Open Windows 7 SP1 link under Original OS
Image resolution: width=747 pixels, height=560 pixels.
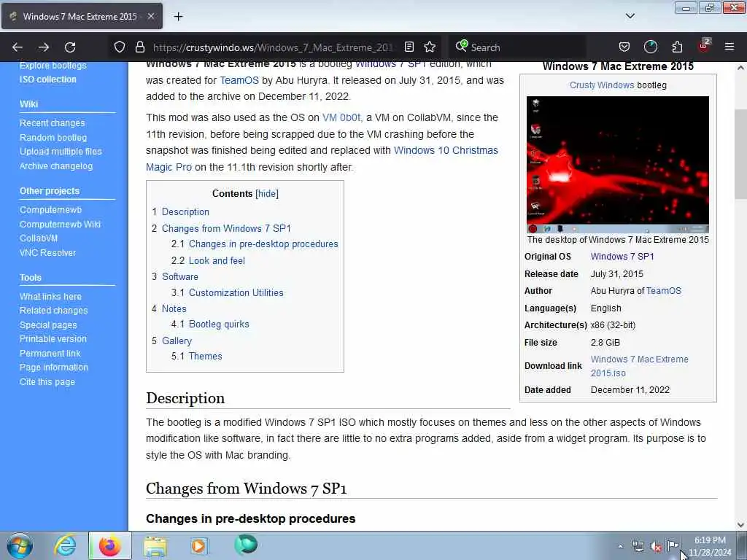pos(622,256)
